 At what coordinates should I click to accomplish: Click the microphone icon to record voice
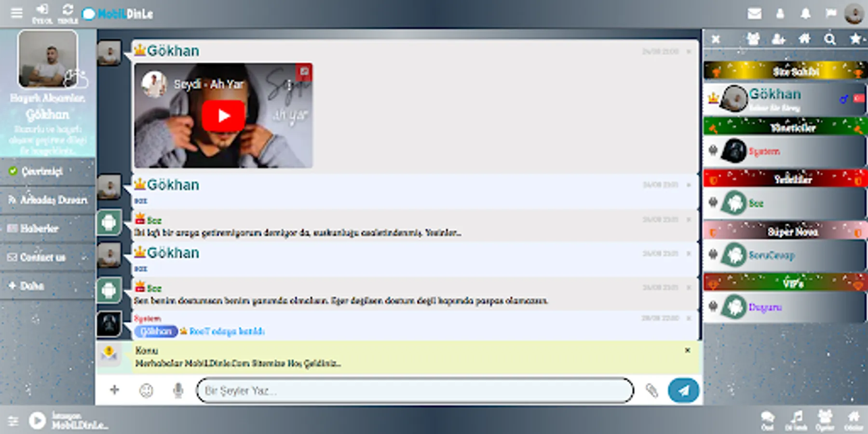coord(178,390)
